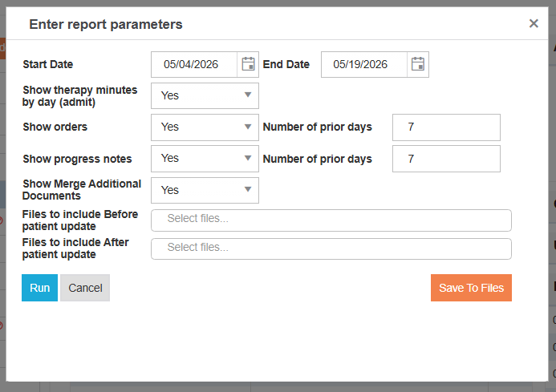Screen dimensions: 556x392
Task: Close the report parameters dialog
Action: (534, 24)
